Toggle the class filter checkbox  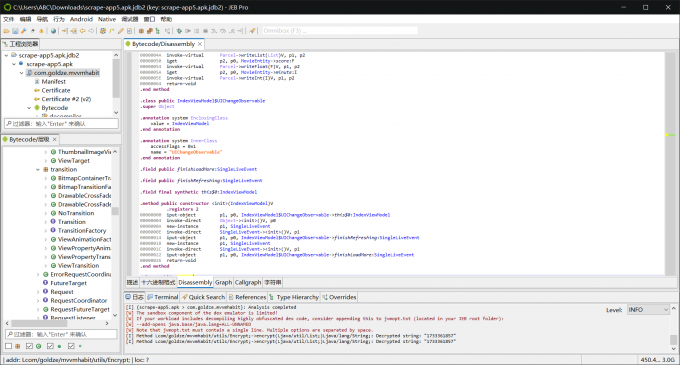[29, 346]
